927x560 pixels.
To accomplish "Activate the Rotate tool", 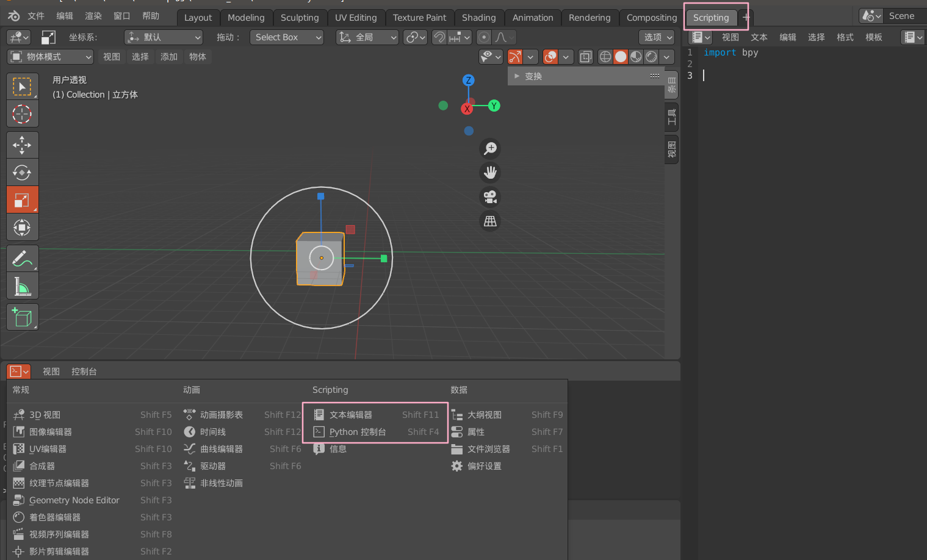I will click(x=23, y=172).
